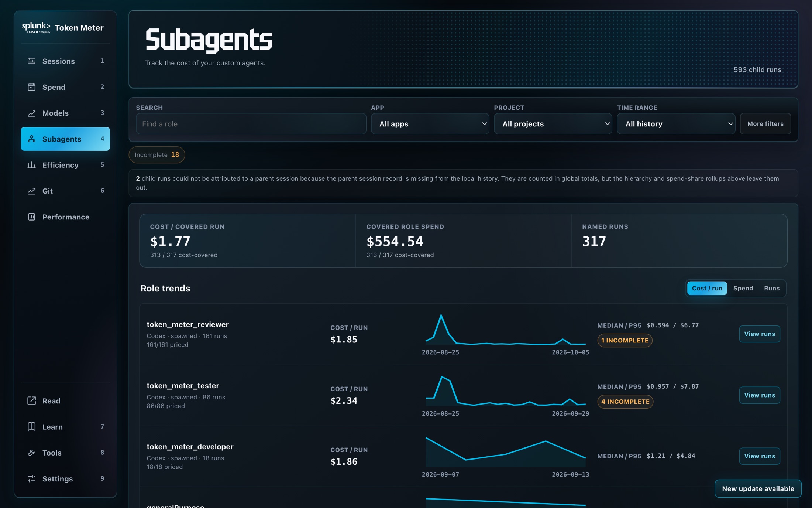The image size is (812, 508).
Task: Click the Tools wrench icon
Action: (32, 453)
